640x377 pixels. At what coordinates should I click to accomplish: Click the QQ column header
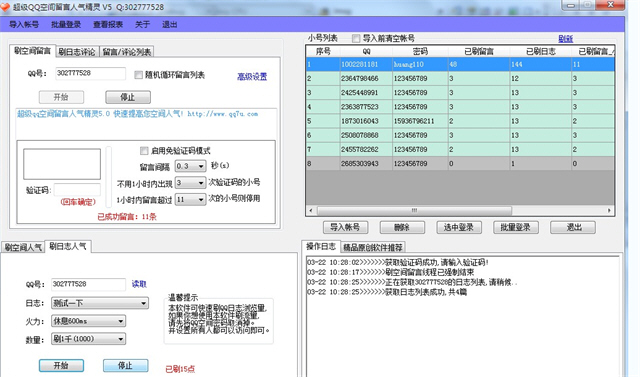(366, 51)
